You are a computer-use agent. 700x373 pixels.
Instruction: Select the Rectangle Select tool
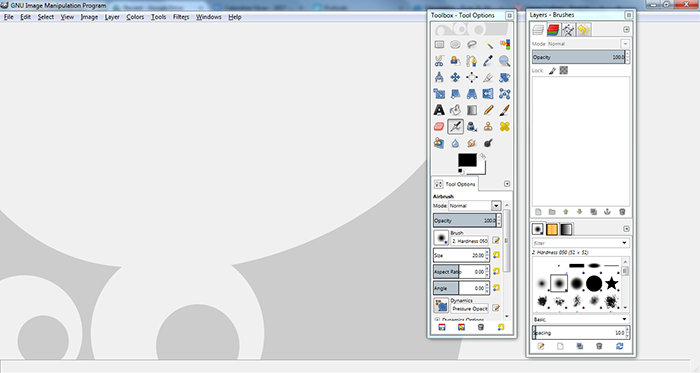(439, 45)
